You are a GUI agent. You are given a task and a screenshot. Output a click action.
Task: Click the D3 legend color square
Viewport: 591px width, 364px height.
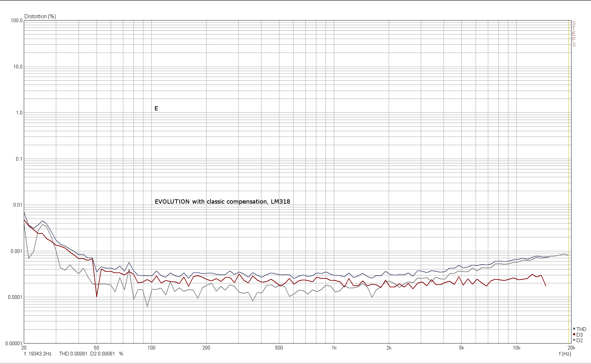pyautogui.click(x=574, y=335)
